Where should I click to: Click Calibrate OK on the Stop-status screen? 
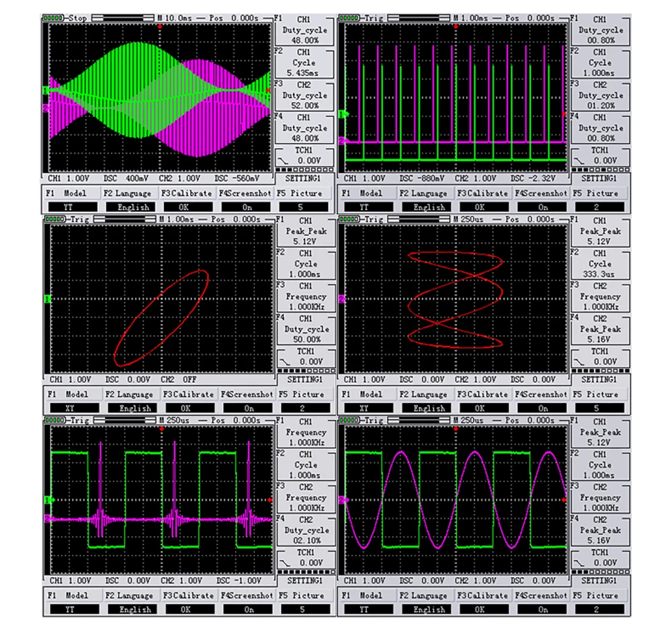coord(189,208)
